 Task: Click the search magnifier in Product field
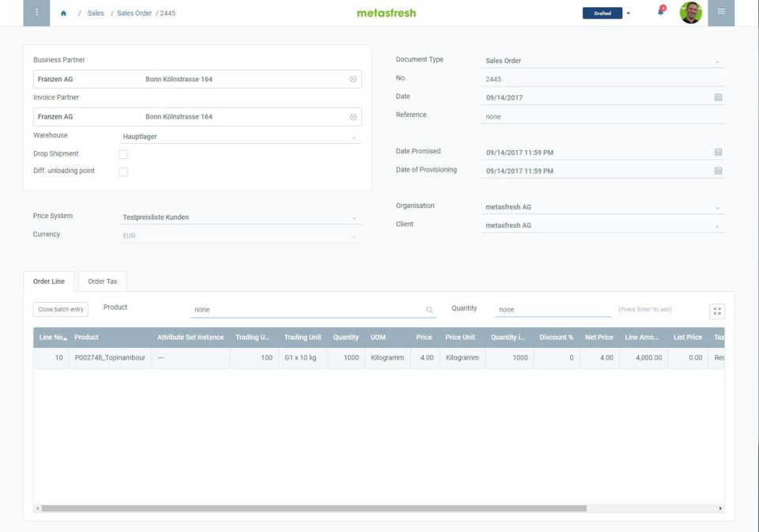click(x=428, y=308)
